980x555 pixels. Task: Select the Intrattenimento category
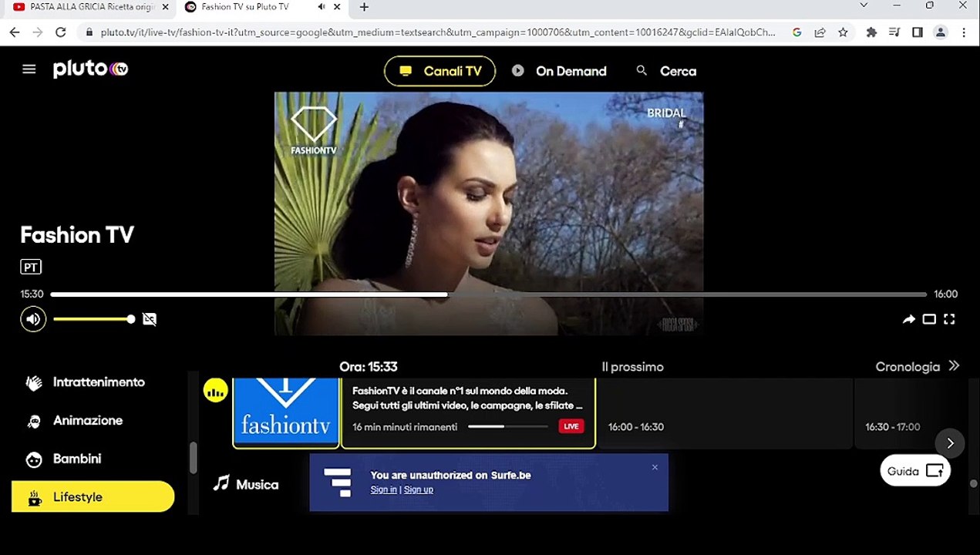[93, 382]
